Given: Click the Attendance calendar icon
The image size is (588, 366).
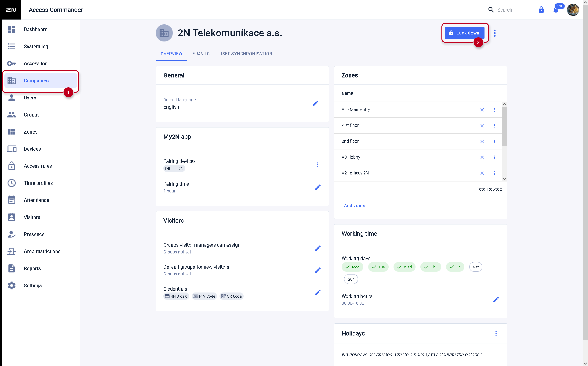Looking at the screenshot, I should tap(11, 200).
